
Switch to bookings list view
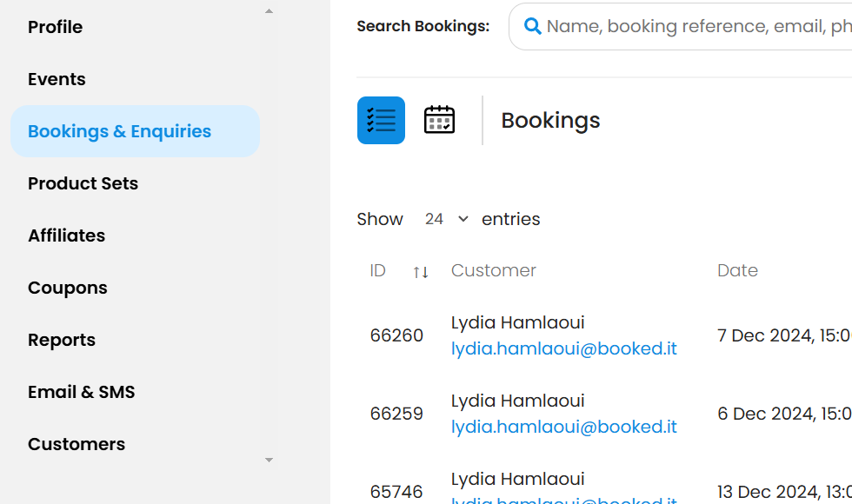[x=381, y=120]
